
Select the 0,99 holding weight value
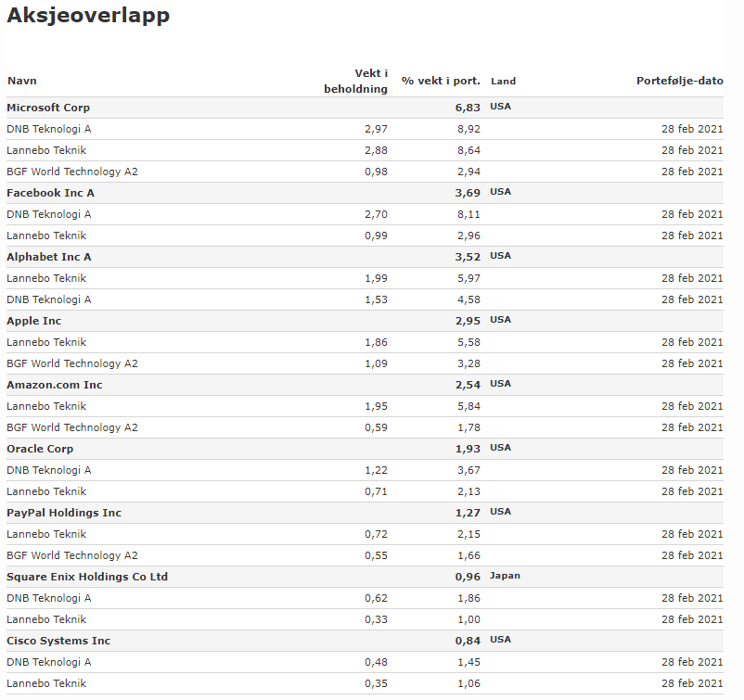click(377, 235)
